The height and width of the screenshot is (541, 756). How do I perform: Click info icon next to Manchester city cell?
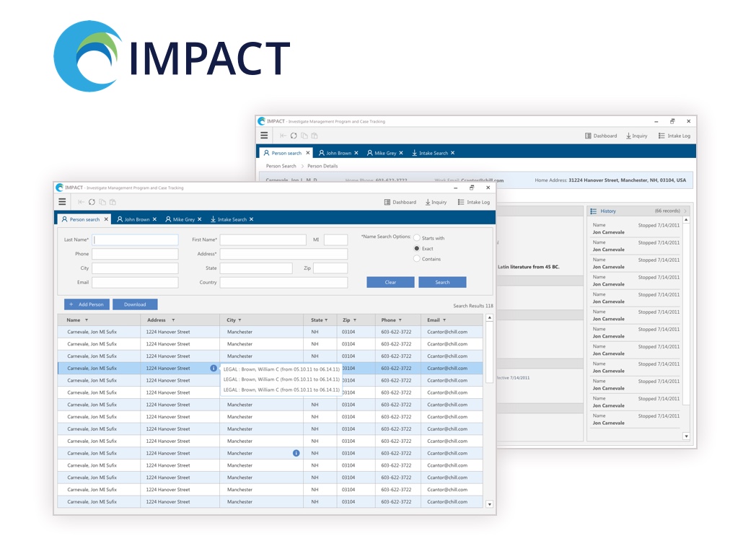pyautogui.click(x=296, y=453)
